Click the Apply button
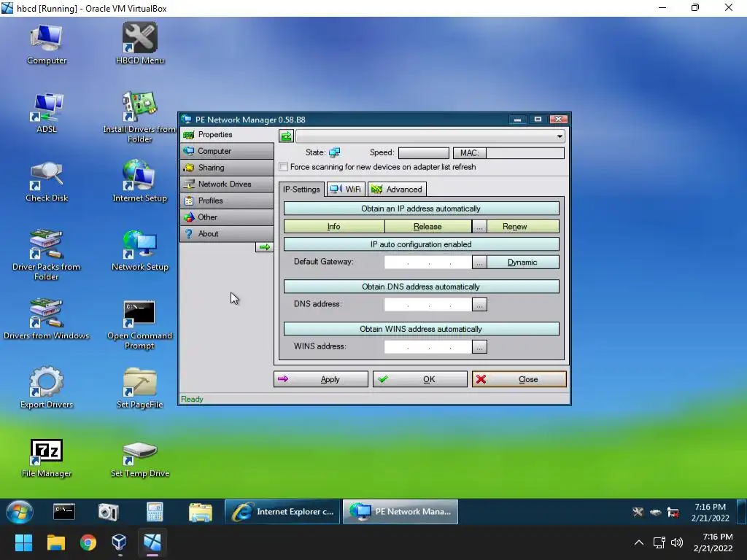 (x=321, y=379)
